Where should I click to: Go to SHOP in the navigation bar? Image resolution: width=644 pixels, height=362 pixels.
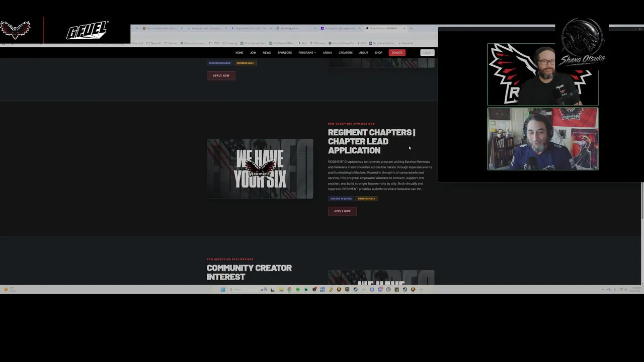[378, 53]
